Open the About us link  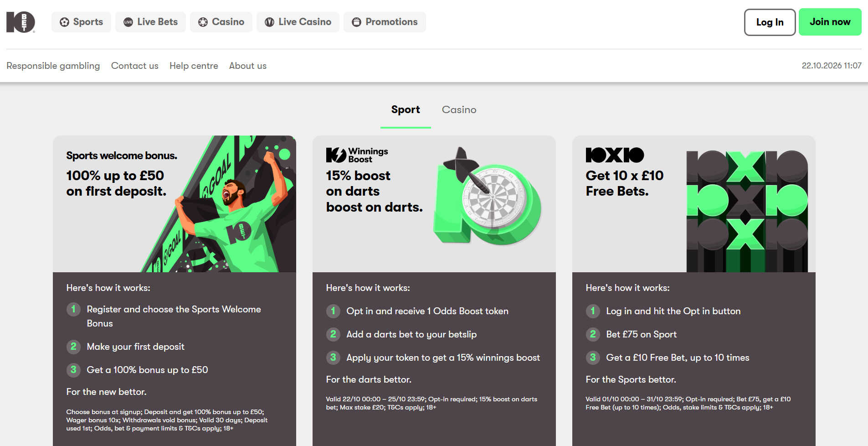tap(248, 66)
